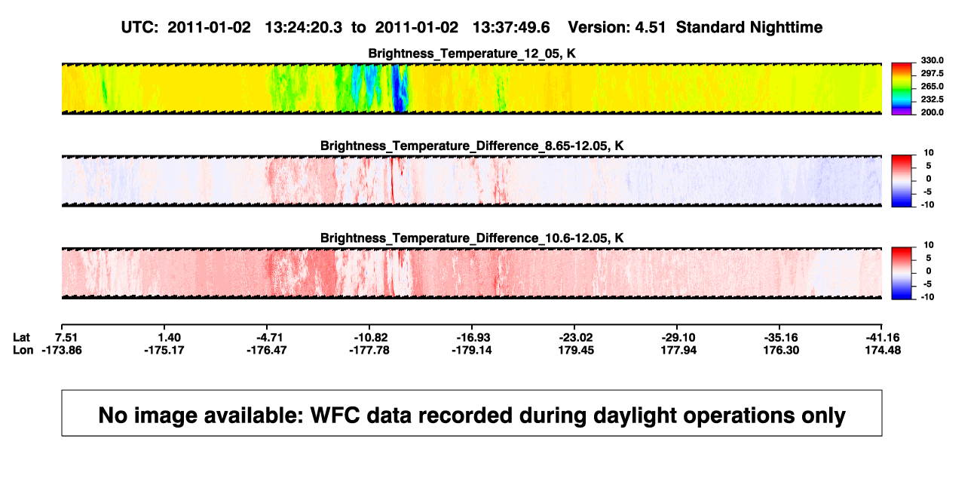The width and height of the screenshot is (980, 503).
Task: Select longitude value 179.45
Action: pos(577,350)
